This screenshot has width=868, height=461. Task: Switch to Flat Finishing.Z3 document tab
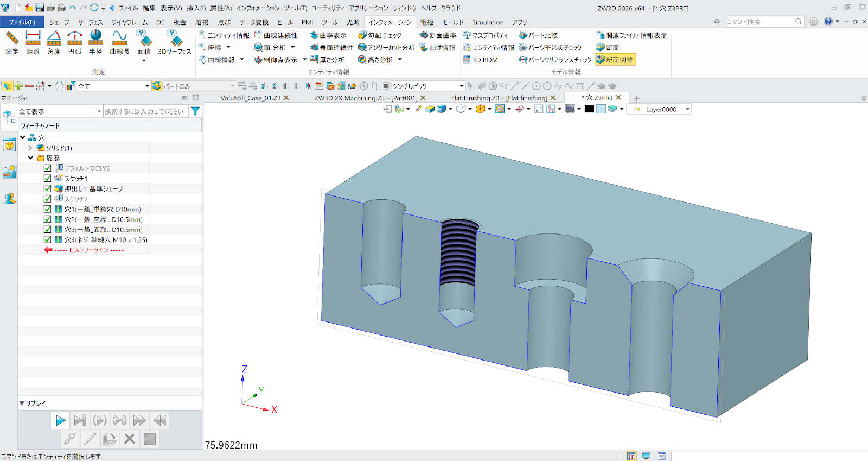click(x=499, y=98)
